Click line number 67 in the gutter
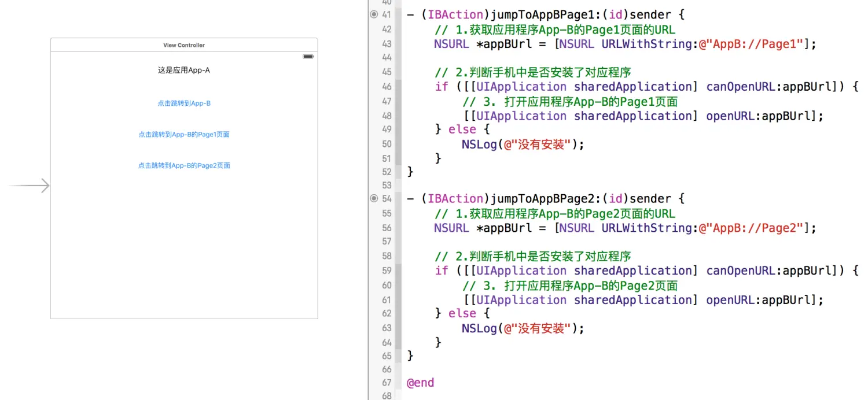 387,383
